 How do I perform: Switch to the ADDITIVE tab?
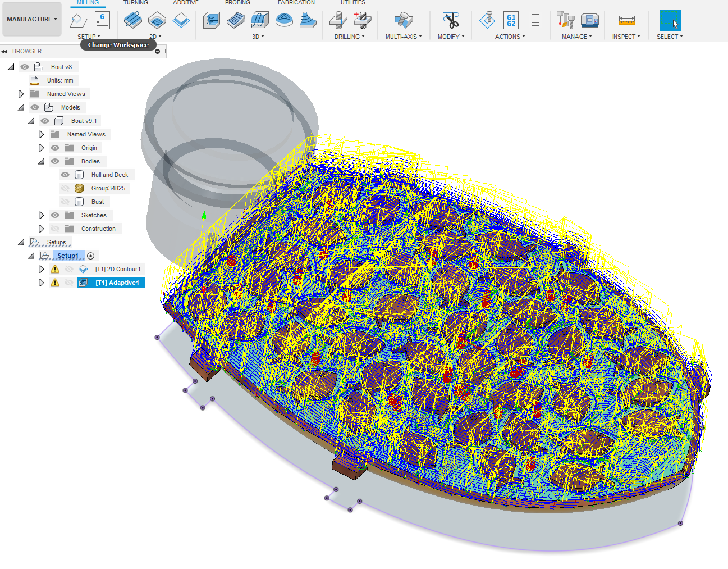click(x=186, y=3)
